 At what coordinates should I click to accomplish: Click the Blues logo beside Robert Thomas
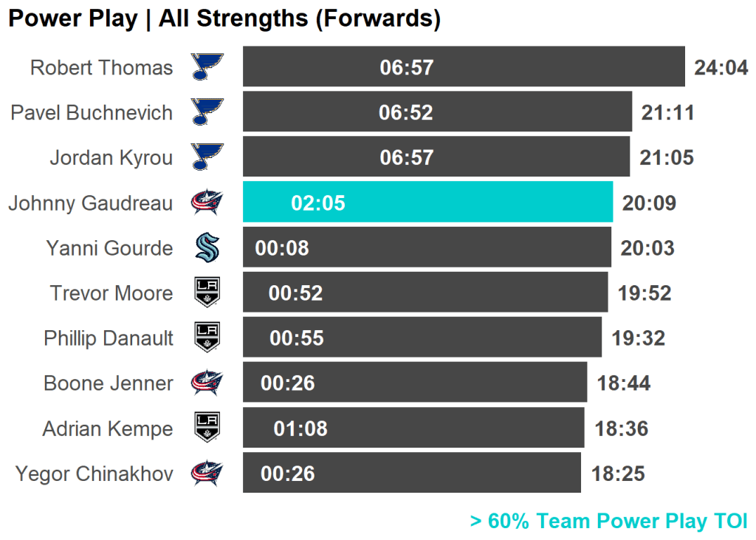(x=207, y=67)
